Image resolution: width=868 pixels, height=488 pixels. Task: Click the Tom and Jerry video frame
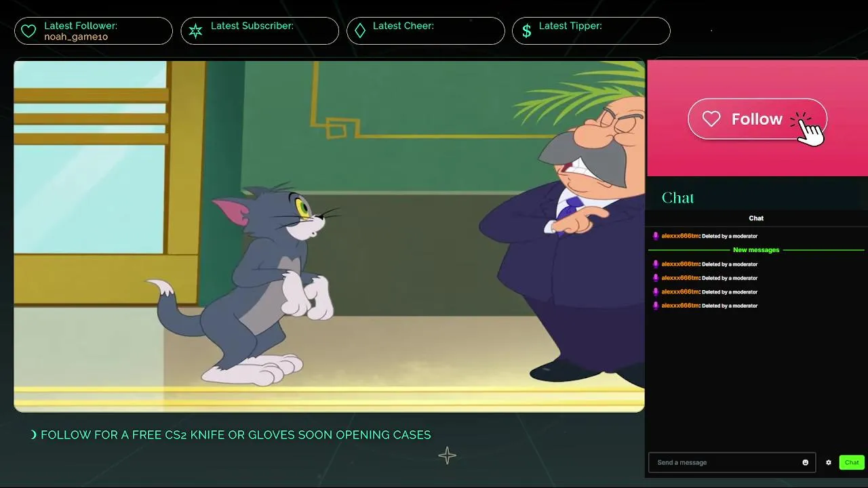pos(329,236)
